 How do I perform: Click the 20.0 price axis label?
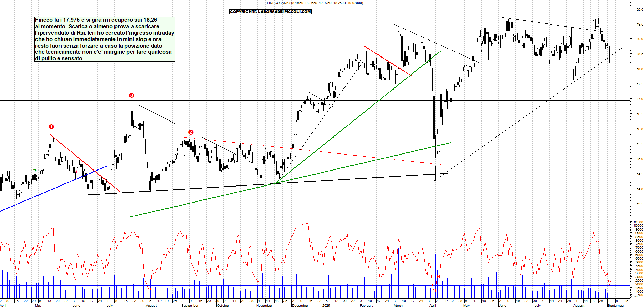(640, 10)
